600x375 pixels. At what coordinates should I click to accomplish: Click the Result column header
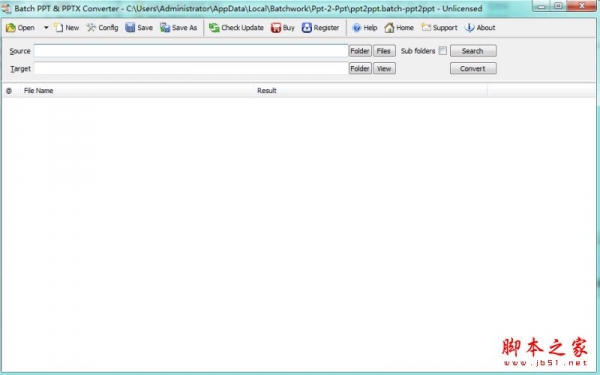(370, 91)
